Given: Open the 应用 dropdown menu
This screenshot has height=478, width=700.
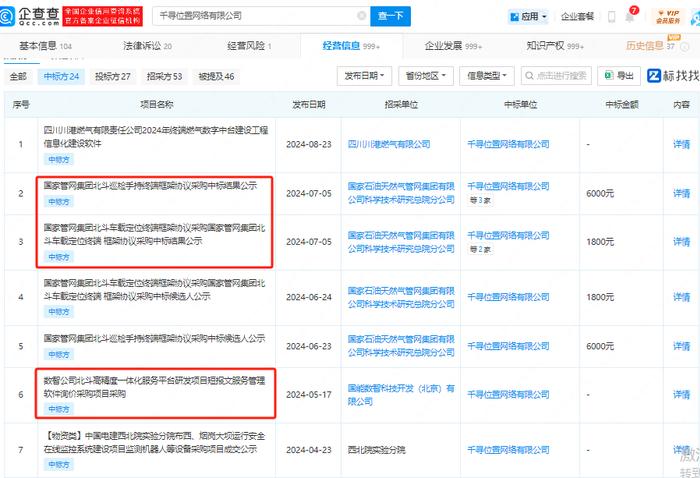Looking at the screenshot, I should pos(529,17).
